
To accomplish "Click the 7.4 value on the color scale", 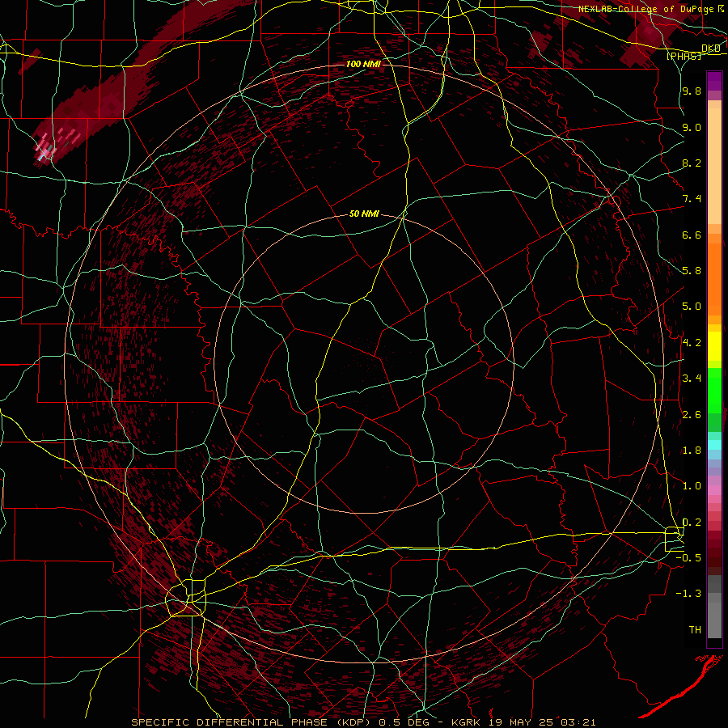I will 692,199.
